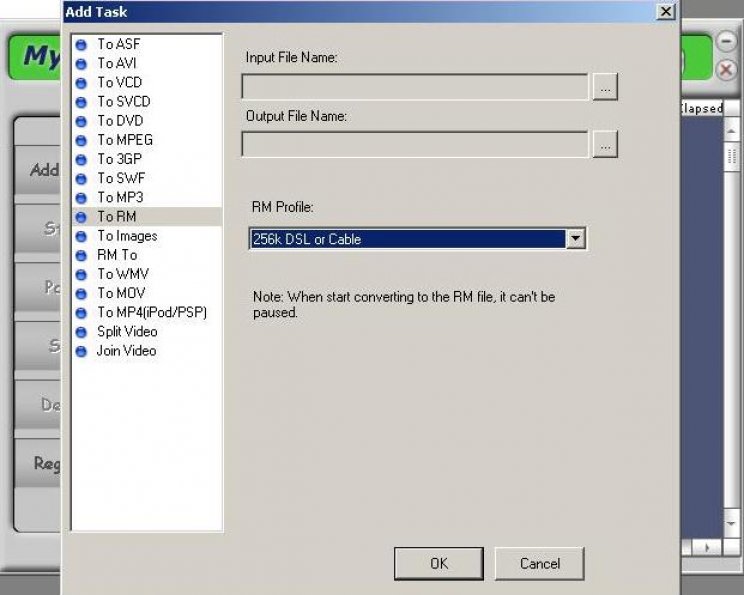Click the blue bullet icon beside Join Video
The height and width of the screenshot is (595, 744).
coord(81,351)
